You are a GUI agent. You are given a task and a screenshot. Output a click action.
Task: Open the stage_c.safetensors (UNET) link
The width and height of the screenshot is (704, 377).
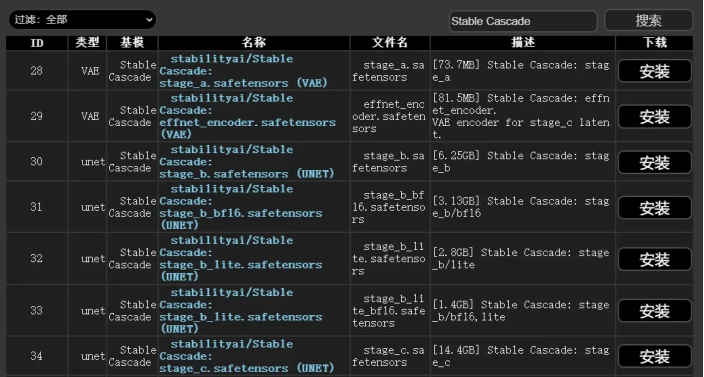(247, 356)
